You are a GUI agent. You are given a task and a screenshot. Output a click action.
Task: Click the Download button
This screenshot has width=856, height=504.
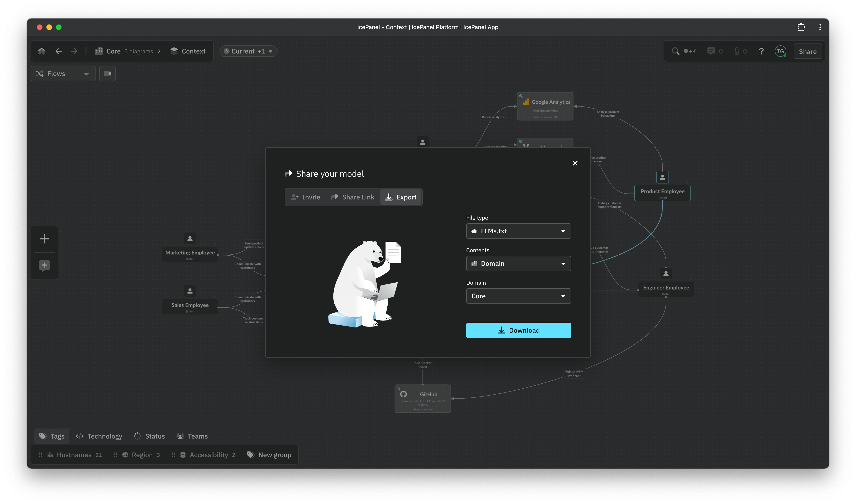coord(518,330)
